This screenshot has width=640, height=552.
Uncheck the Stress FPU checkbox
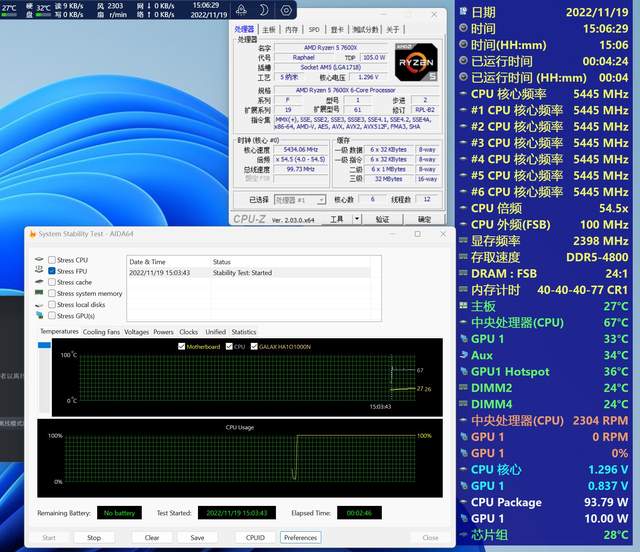coord(52,271)
